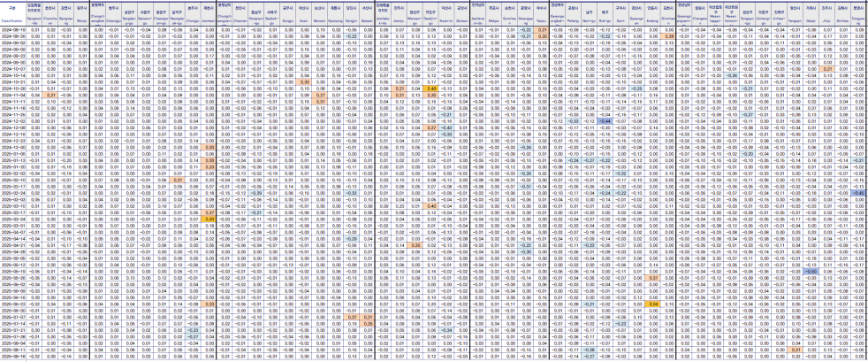
Task: Click highlighted 0.31 Nonsan cell in 2024-11-11 row
Action: 319,102
